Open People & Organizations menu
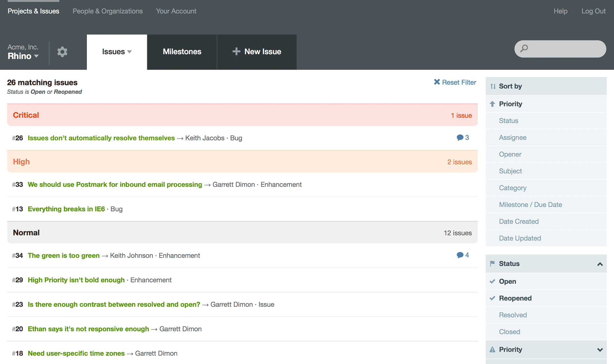614x364 pixels. coord(107,11)
